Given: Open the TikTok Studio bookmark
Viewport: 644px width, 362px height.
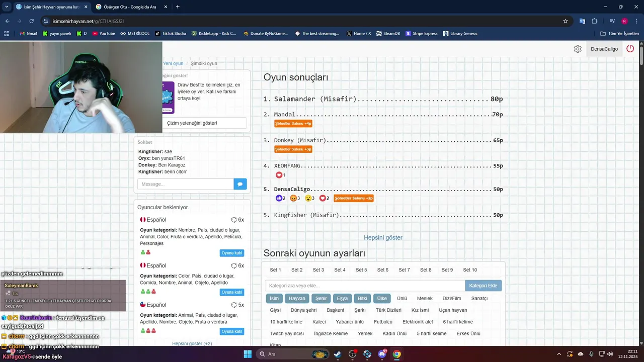Looking at the screenshot, I should (x=171, y=34).
